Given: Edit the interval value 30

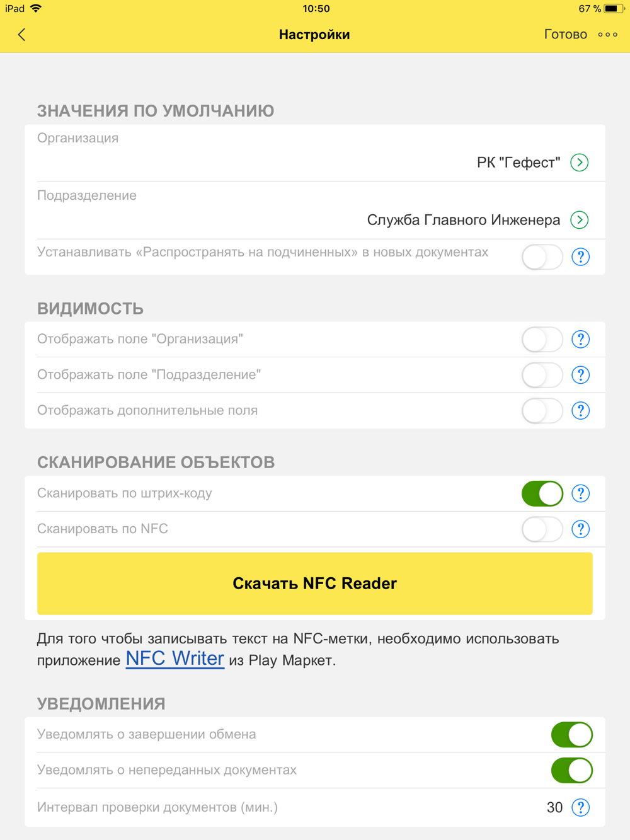Looking at the screenshot, I should coord(554,807).
